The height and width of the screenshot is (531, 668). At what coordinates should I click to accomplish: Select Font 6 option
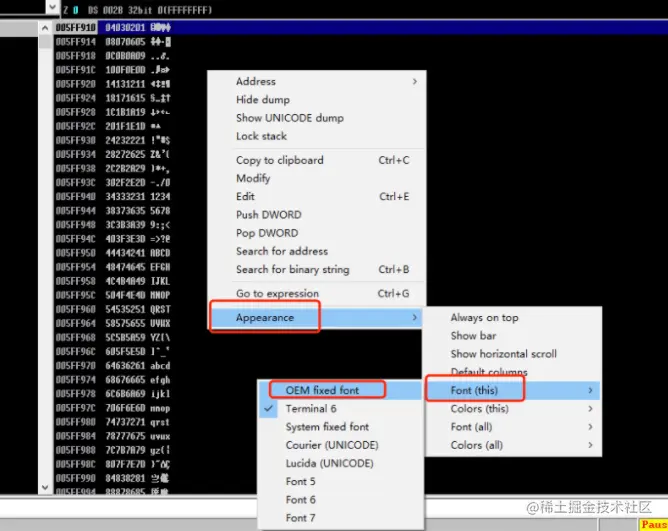click(341, 500)
